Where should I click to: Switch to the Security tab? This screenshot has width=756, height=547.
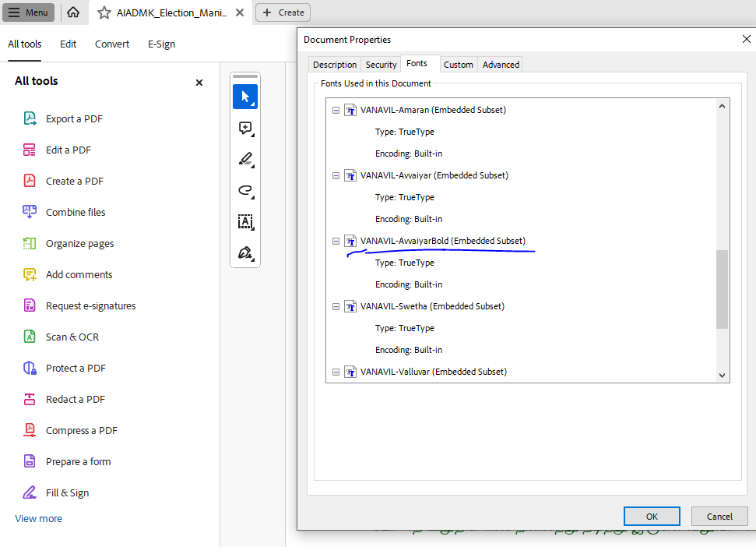381,65
